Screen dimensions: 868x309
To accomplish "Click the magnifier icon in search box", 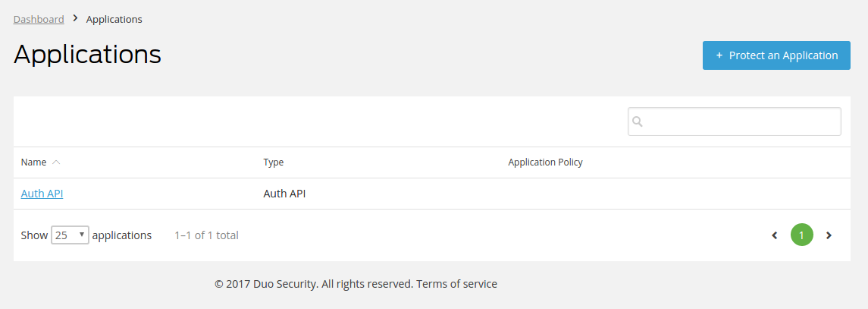I will (637, 121).
